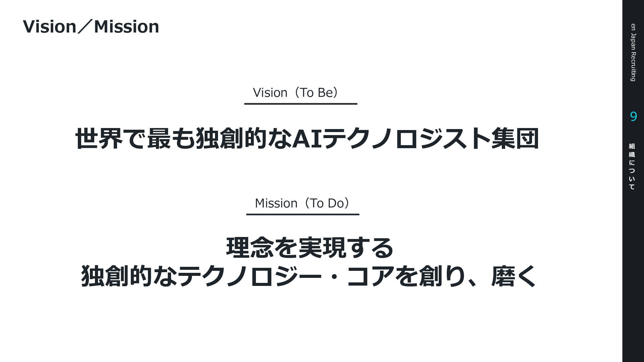Click 磨く at the end of the mission statement
Viewport: 644px width, 362px height.
pos(514,277)
